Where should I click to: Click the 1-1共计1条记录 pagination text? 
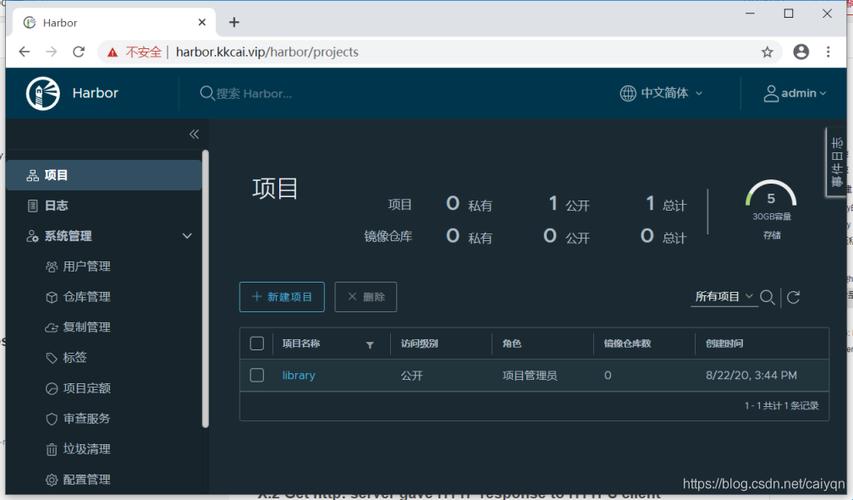click(781, 406)
